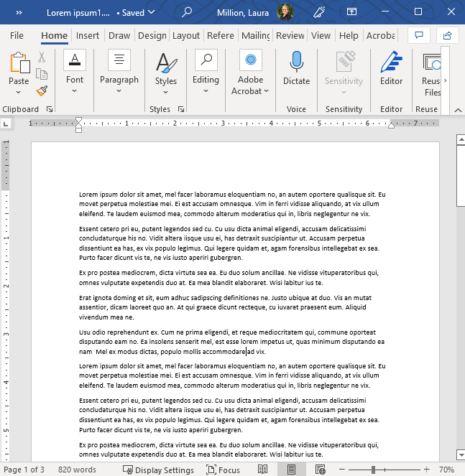Expand the Paste options dropdown
The width and height of the screenshot is (465, 476).
[19, 92]
